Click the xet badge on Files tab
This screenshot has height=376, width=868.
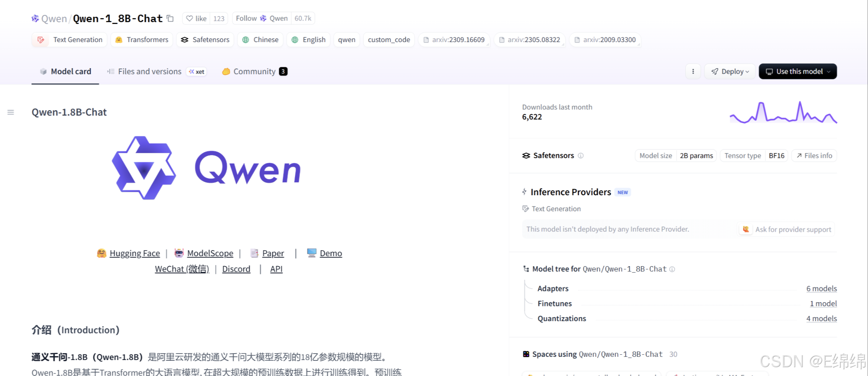coord(197,71)
